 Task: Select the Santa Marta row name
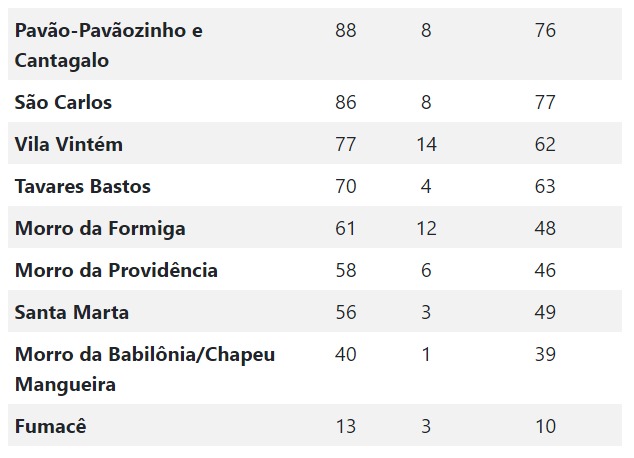point(72,312)
